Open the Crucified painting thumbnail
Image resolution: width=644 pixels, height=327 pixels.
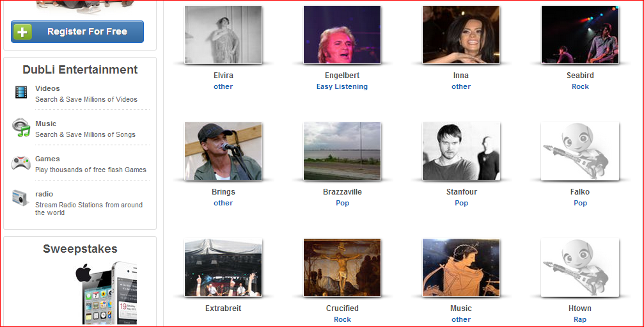click(x=342, y=267)
